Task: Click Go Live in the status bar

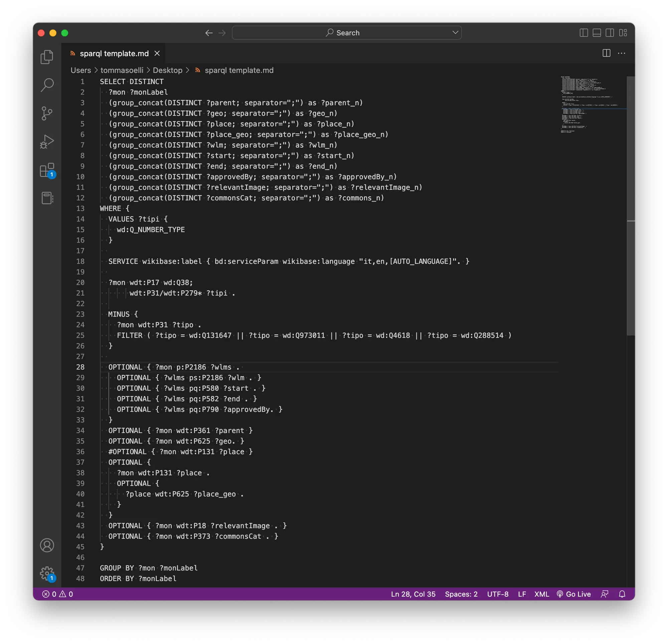Action: 574,594
